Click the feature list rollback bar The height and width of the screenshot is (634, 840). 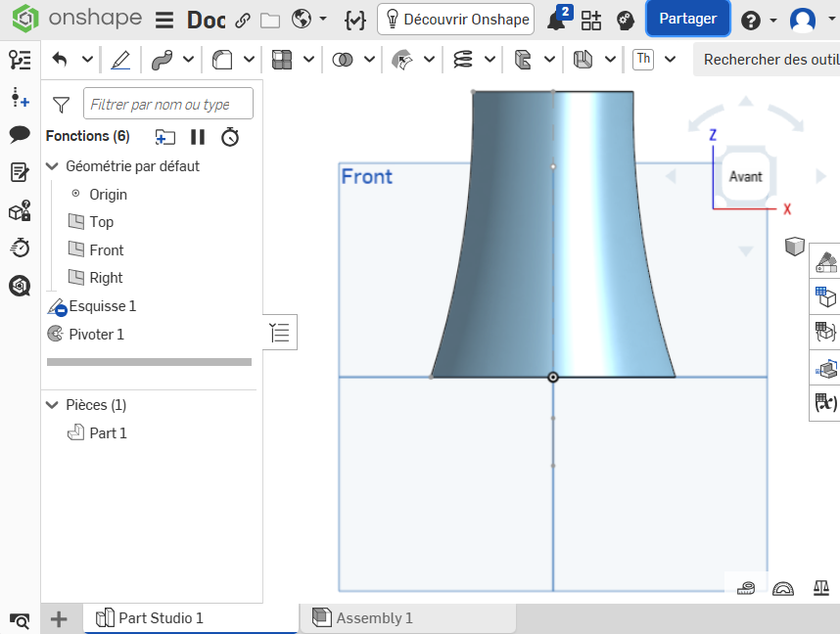point(150,362)
